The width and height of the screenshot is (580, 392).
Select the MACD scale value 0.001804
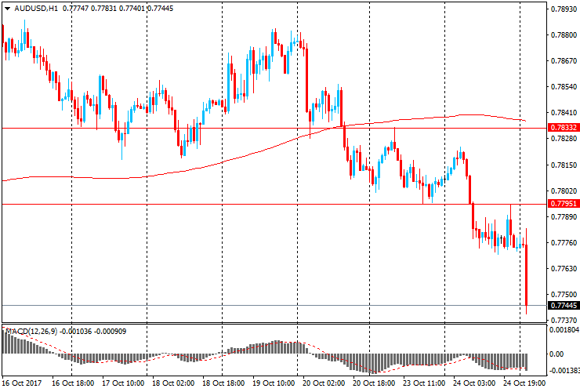[564, 330]
